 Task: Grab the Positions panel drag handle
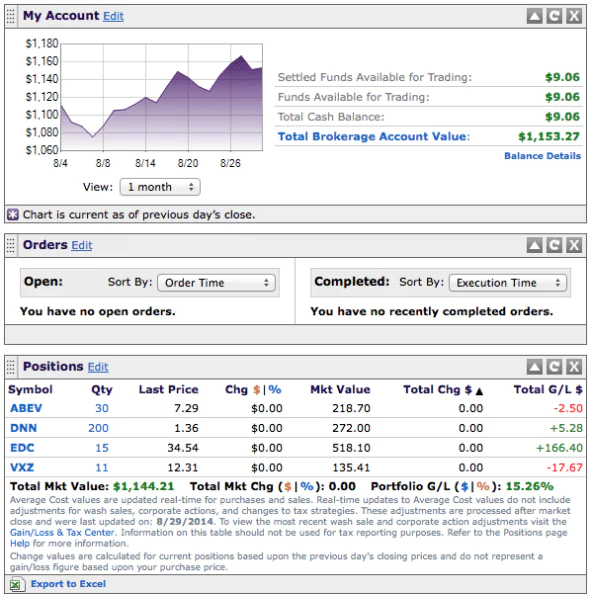coord(11,367)
